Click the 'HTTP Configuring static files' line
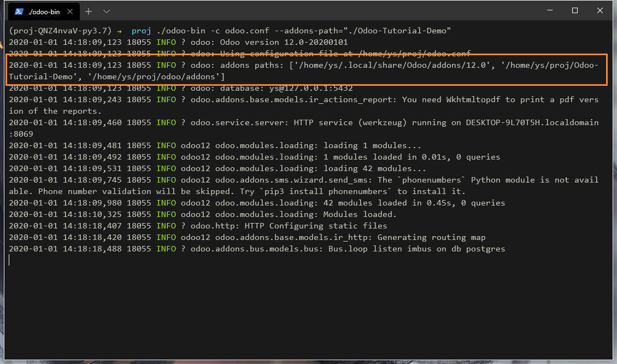Image resolution: width=617 pixels, height=364 pixels. pyautogui.click(x=316, y=226)
